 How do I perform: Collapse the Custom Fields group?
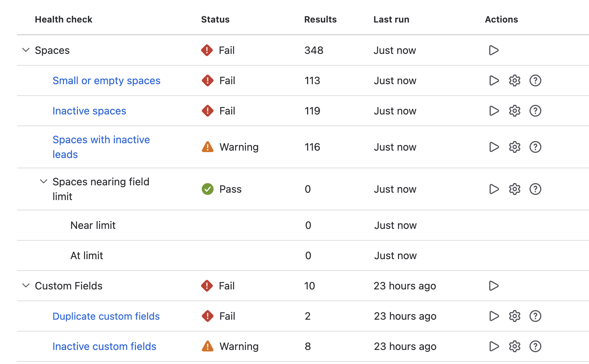(x=26, y=285)
